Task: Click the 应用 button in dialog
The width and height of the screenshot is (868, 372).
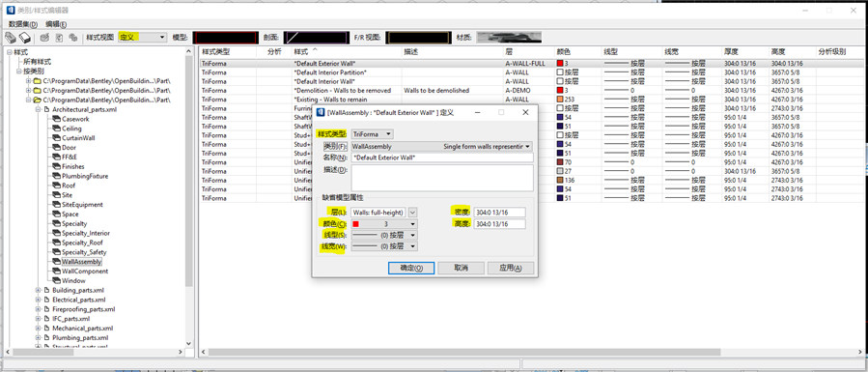Action: (511, 268)
